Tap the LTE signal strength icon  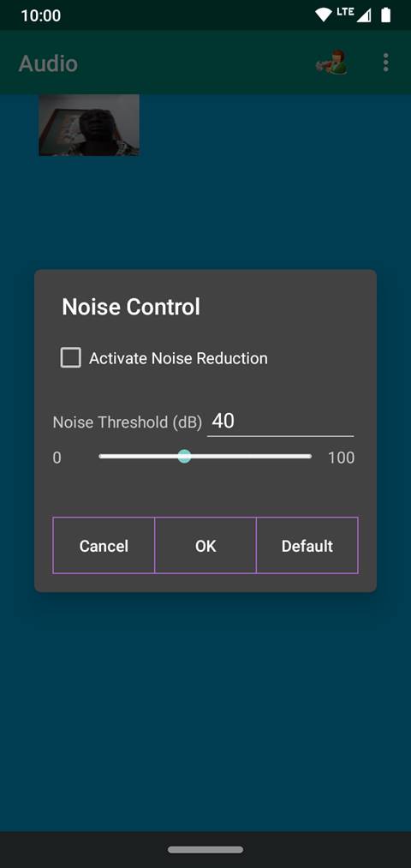point(355,15)
